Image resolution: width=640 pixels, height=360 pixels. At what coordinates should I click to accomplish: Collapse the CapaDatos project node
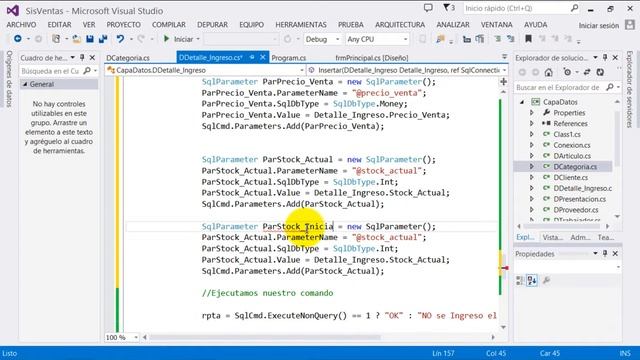[522, 102]
